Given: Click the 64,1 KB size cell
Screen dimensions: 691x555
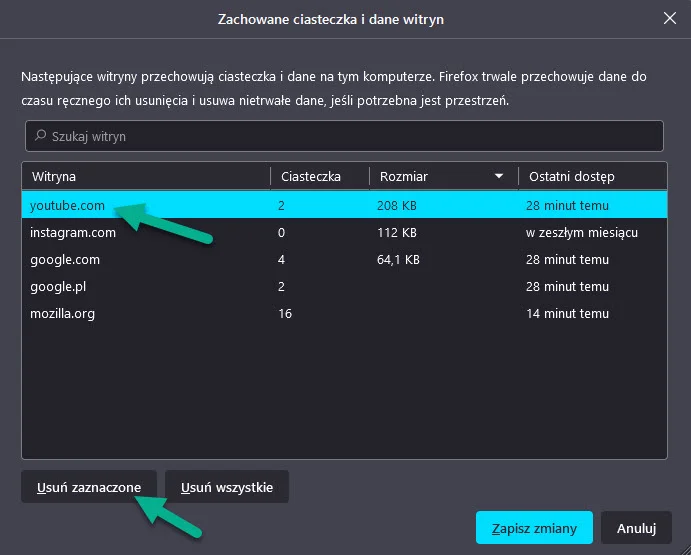Looking at the screenshot, I should point(398,260).
